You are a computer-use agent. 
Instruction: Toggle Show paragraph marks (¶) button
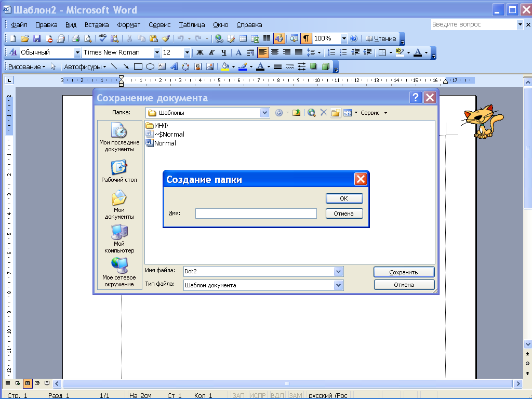(x=306, y=38)
